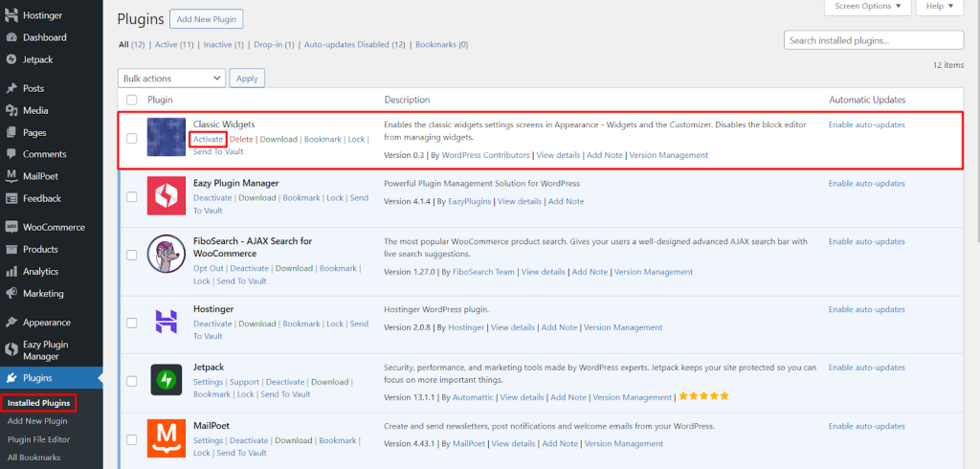
Task: View details of Jetpack plugin
Action: [x=522, y=397]
